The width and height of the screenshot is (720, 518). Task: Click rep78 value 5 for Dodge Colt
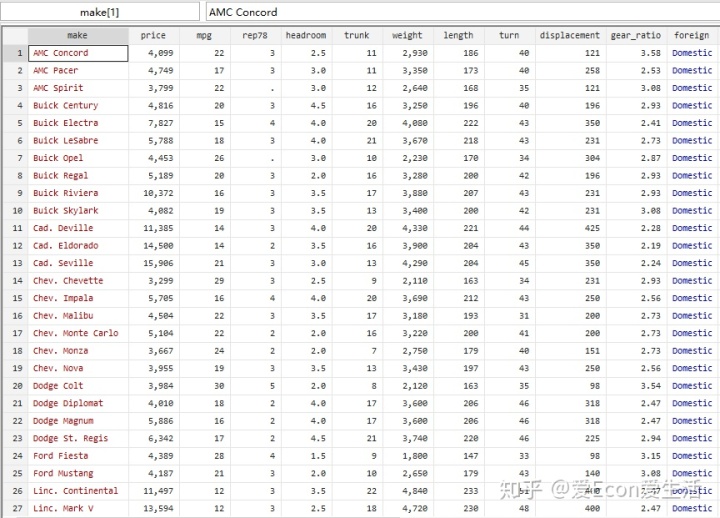click(x=256, y=386)
